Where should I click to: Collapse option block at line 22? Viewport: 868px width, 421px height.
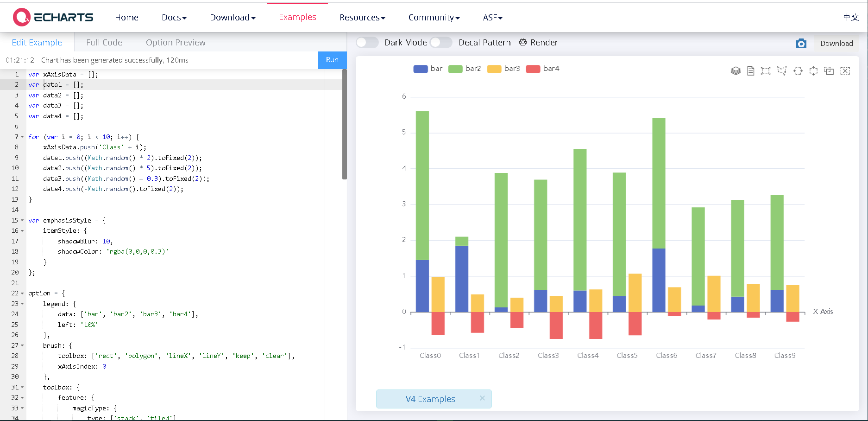coord(22,293)
